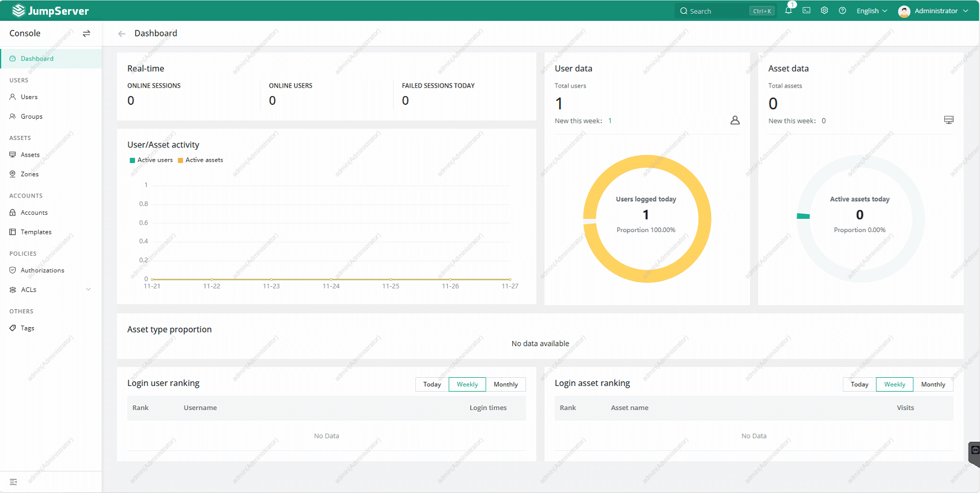The image size is (980, 493).
Task: Click the back arrow beside Dashboard title
Action: (122, 33)
